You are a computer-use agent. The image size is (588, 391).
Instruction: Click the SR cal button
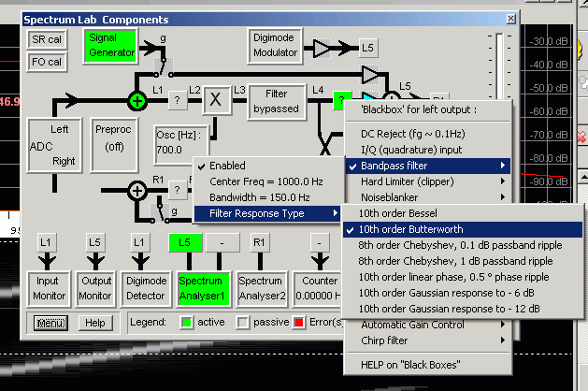[47, 39]
